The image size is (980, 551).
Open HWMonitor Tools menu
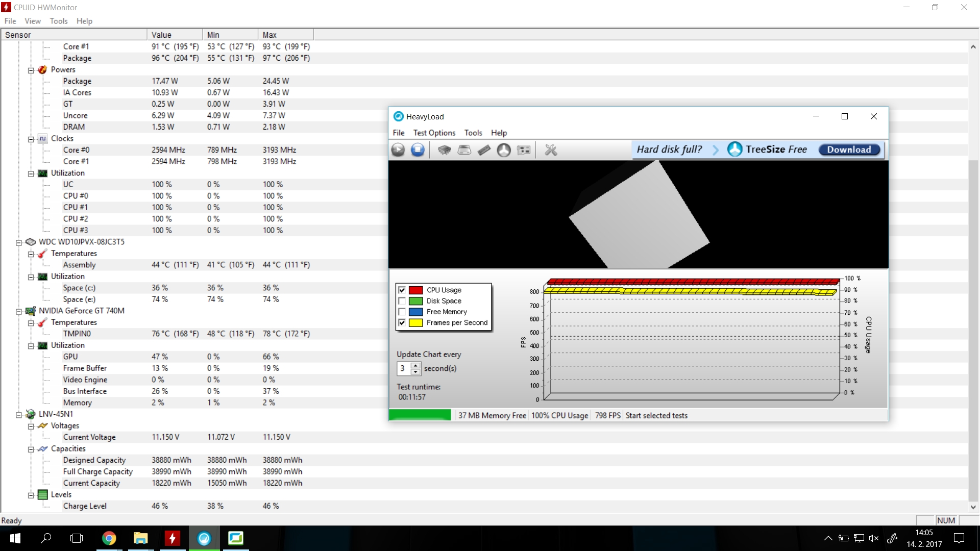click(58, 21)
